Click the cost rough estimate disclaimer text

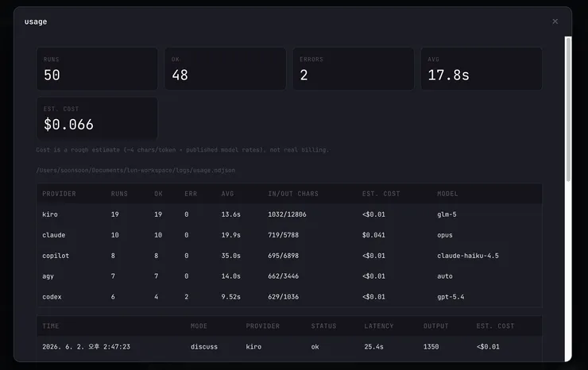pos(183,150)
